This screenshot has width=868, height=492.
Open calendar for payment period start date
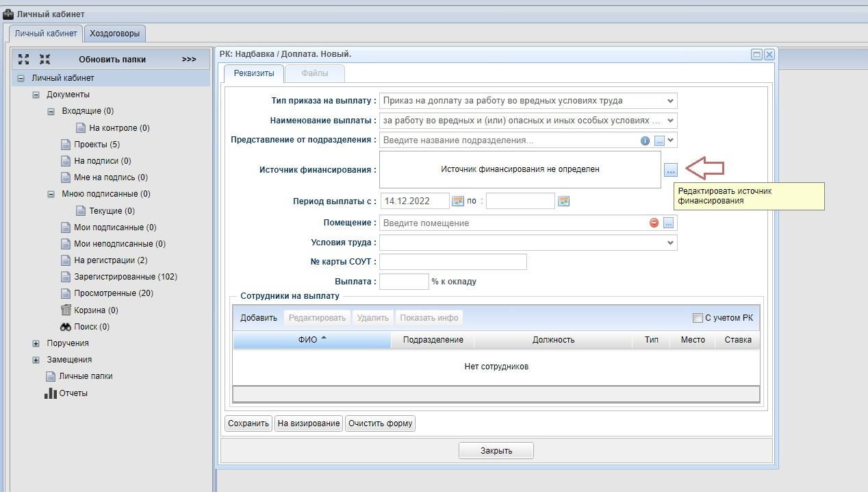pyautogui.click(x=459, y=201)
